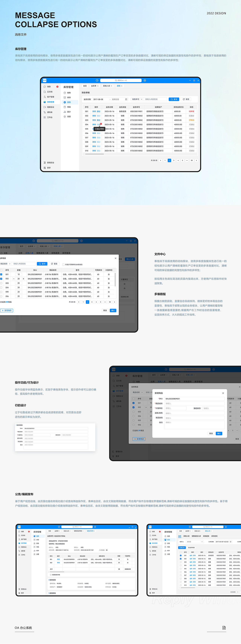Image resolution: width=241 pixels, height=644 pixels.
Task: Select 已出库单据 tab in the bottom-right window
Action: (x=191, y=548)
